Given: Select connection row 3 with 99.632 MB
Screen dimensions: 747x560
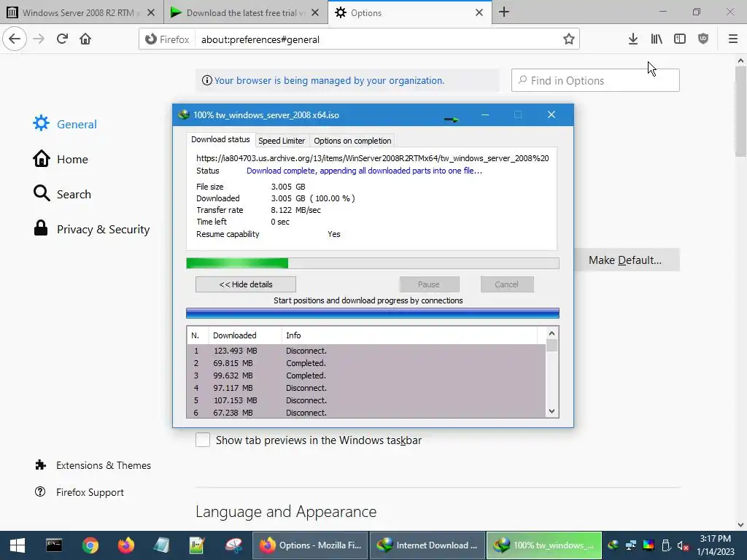Looking at the screenshot, I should pos(366,376).
